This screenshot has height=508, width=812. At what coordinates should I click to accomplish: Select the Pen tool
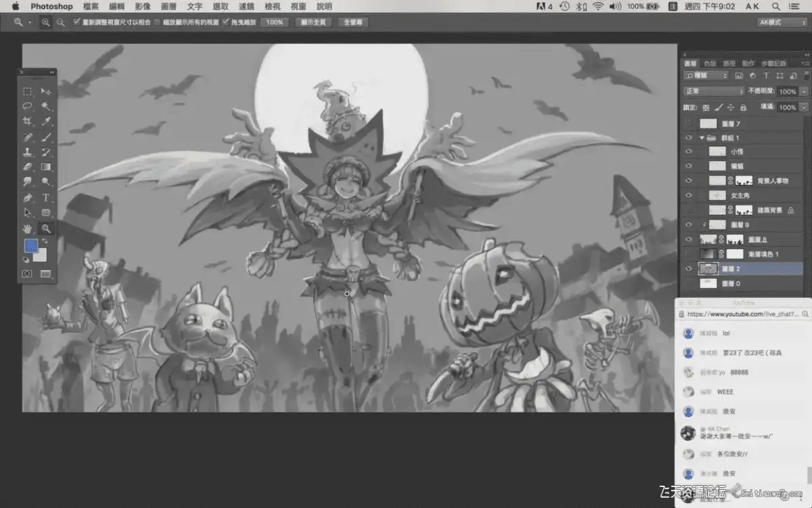[28, 197]
